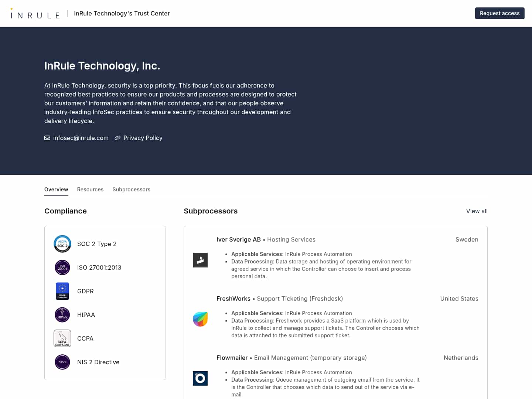This screenshot has width=532, height=399.
Task: Open the Subprocessors tab
Action: [131, 189]
